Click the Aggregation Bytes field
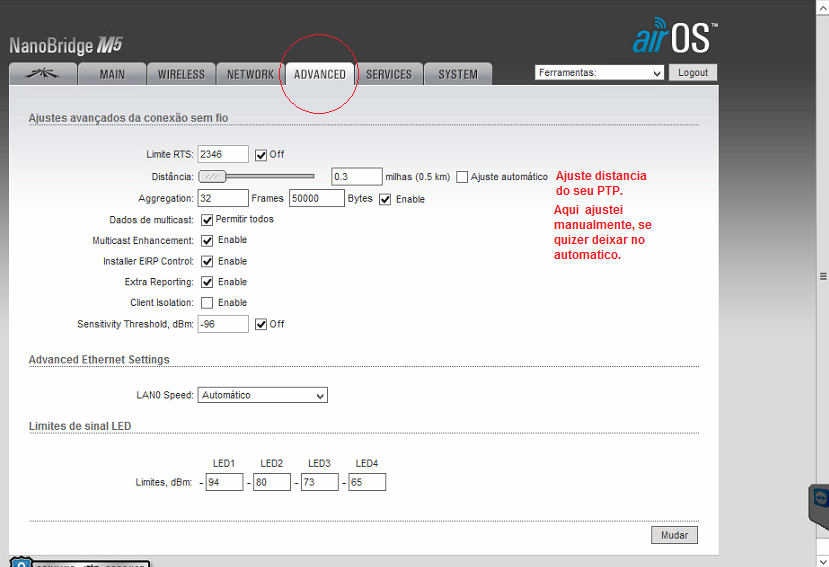The image size is (829, 567). 317,198
